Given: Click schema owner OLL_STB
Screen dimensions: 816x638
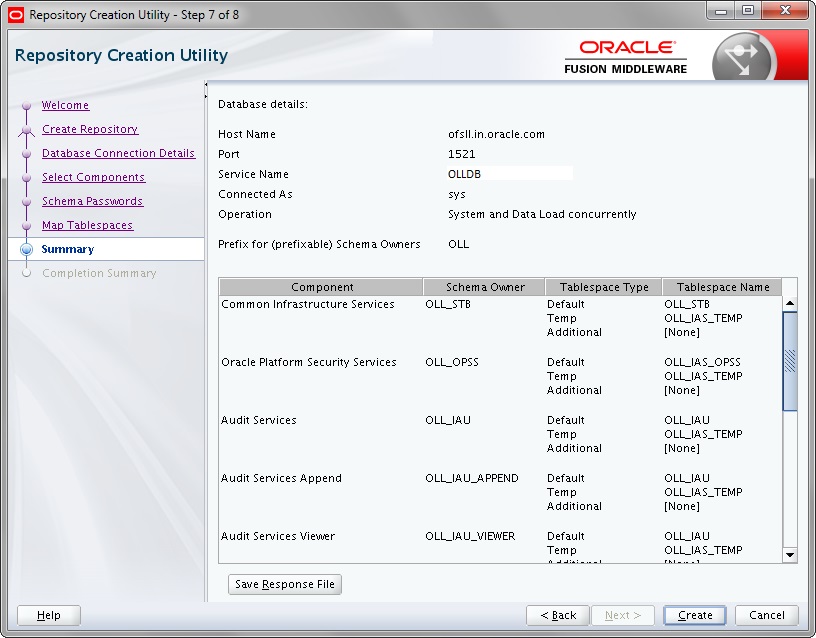Looking at the screenshot, I should coord(448,304).
